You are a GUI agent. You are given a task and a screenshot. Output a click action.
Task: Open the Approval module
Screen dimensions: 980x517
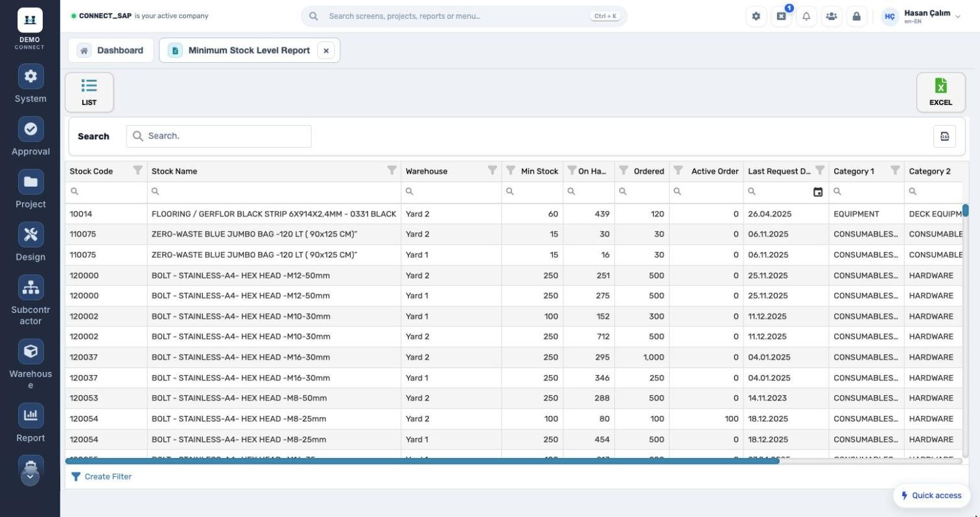point(30,137)
